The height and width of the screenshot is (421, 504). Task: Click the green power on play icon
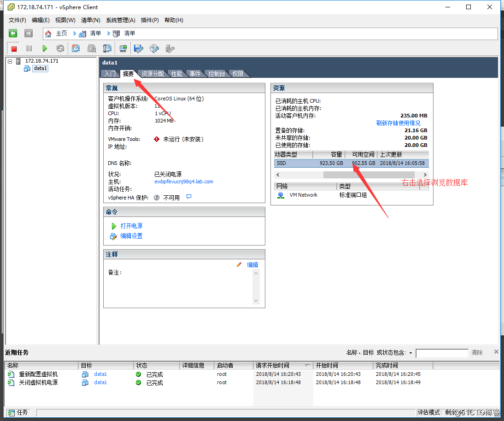pyautogui.click(x=45, y=48)
